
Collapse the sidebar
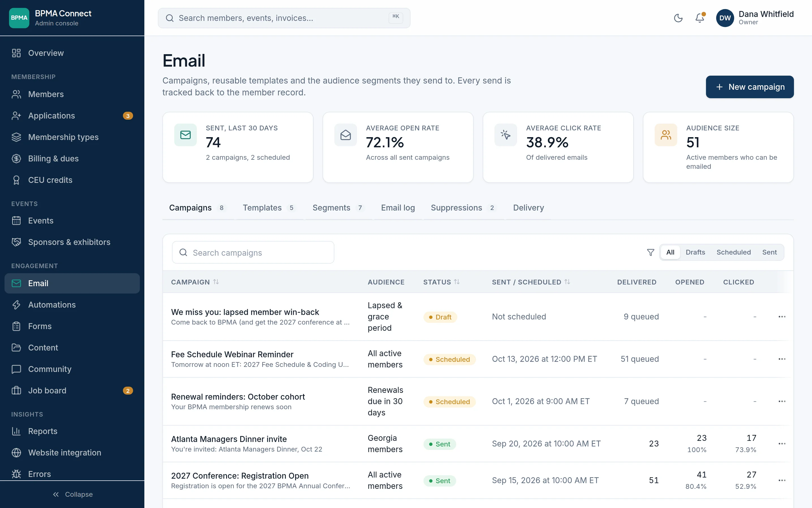[x=72, y=494]
